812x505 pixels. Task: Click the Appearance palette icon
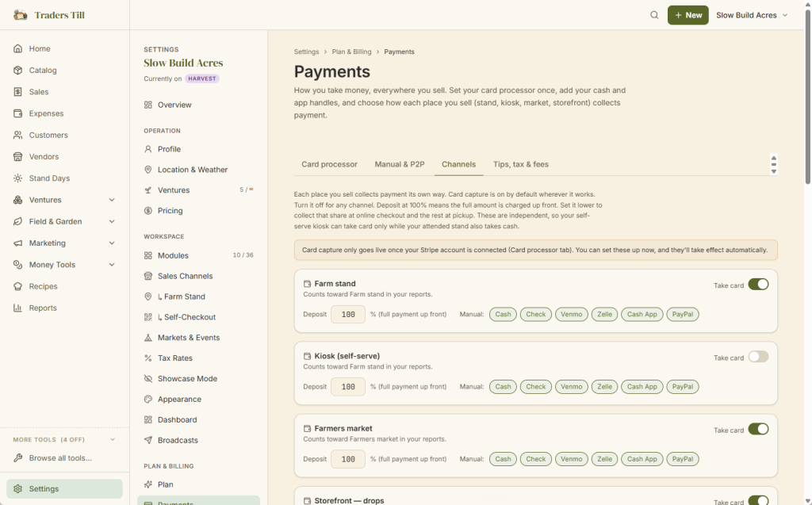coord(148,400)
